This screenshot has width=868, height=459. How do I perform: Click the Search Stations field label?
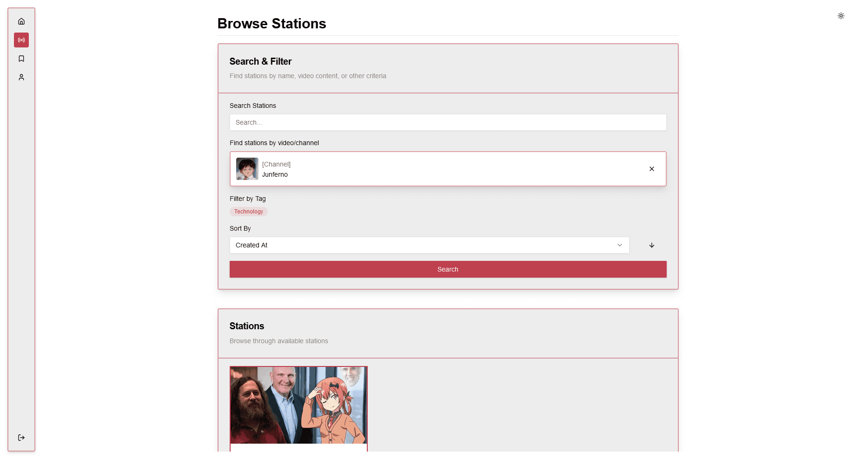click(252, 106)
